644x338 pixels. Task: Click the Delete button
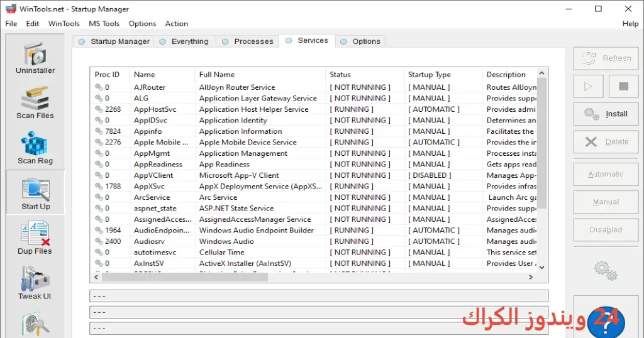(606, 142)
